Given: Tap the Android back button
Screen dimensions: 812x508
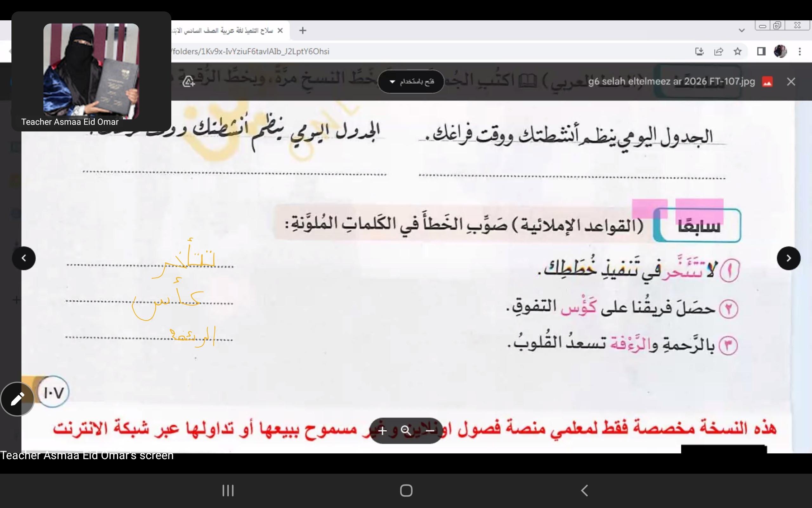Looking at the screenshot, I should (584, 491).
